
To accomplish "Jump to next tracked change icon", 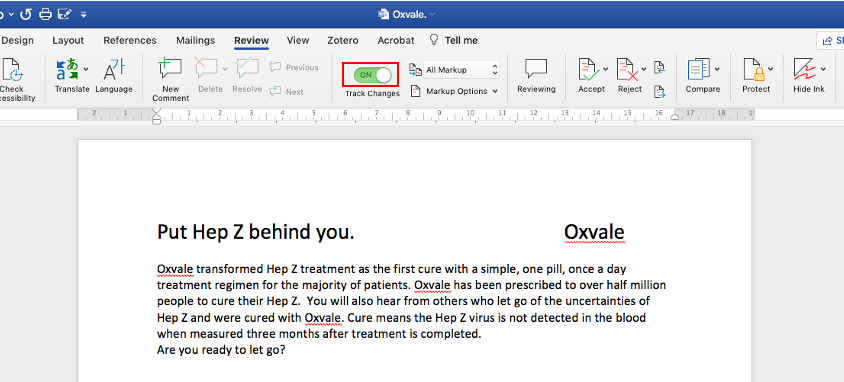I will (659, 92).
